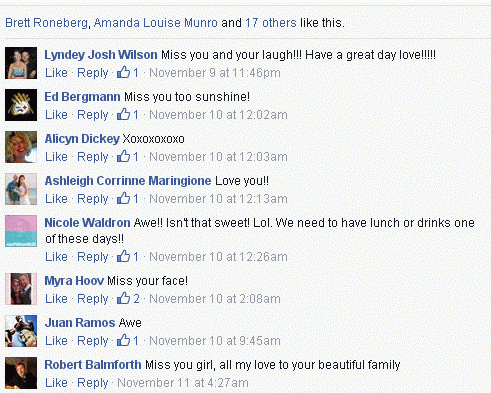Open likes icon on Ed Bergmann's comment

(123, 114)
